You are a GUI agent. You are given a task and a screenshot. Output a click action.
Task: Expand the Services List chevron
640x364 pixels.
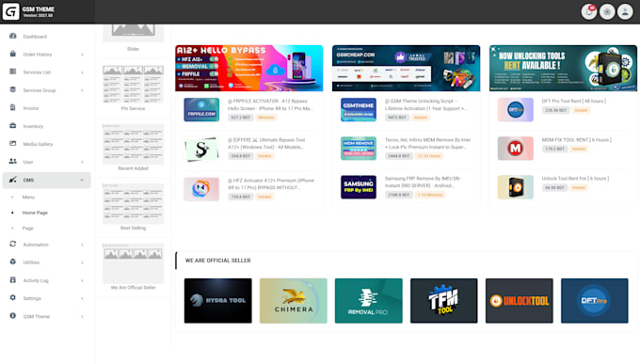(82, 72)
